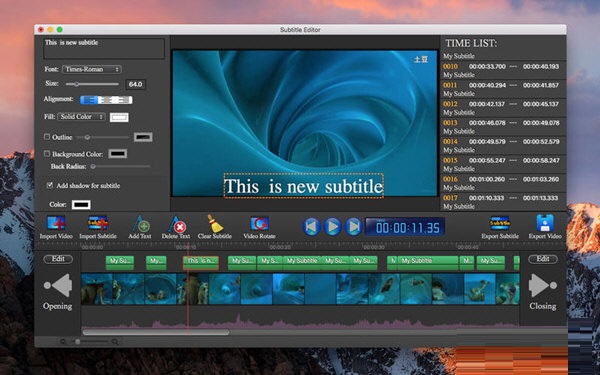Adjust the timeline zoom slider
The height and width of the screenshot is (375, 600).
tap(89, 341)
